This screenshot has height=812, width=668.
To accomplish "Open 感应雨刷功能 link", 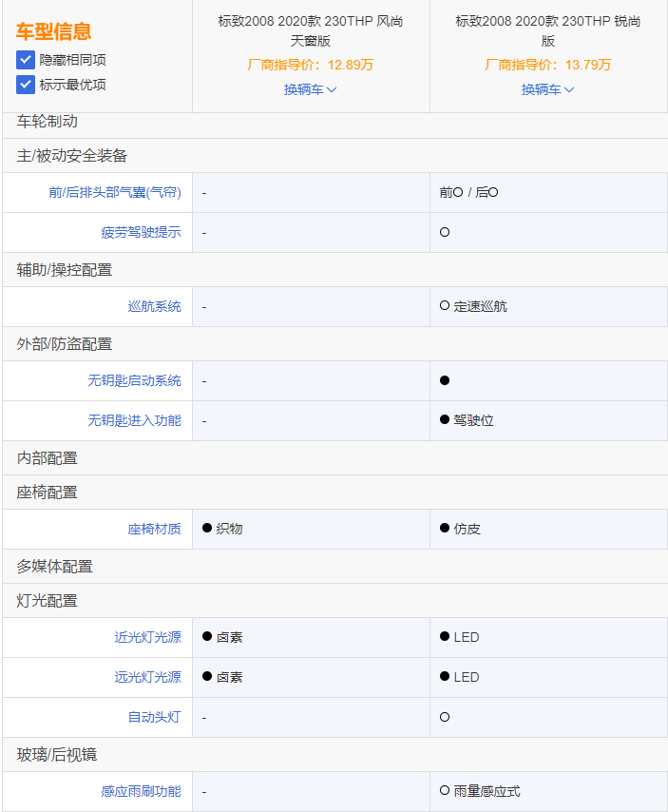I will tap(142, 791).
